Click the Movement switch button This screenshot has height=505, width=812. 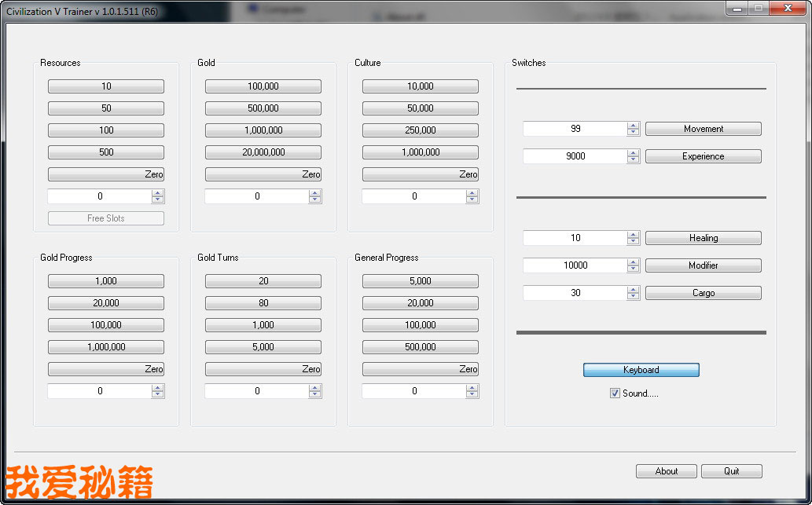click(x=703, y=129)
